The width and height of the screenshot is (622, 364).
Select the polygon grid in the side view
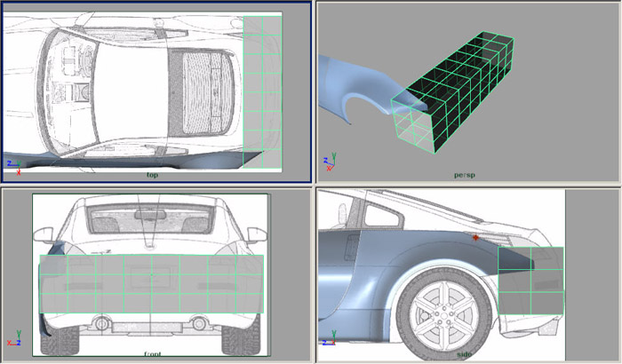click(x=530, y=280)
